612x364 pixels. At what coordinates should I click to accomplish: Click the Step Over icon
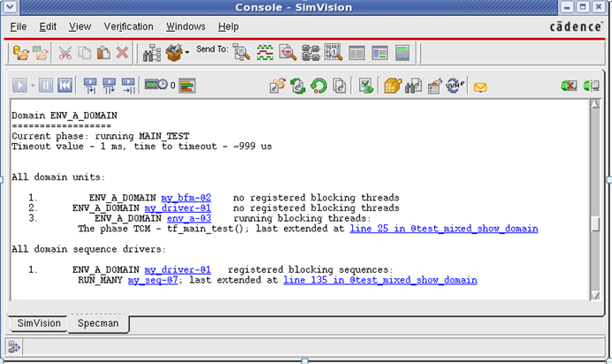tap(110, 86)
